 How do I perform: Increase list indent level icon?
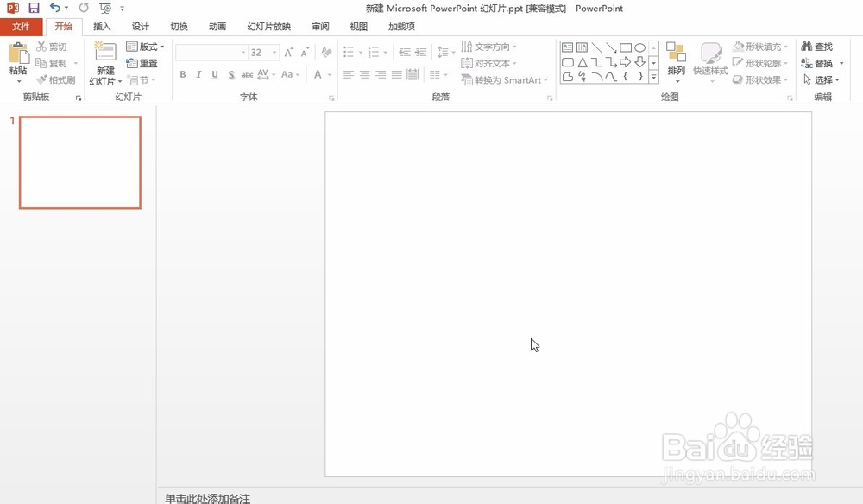(421, 53)
